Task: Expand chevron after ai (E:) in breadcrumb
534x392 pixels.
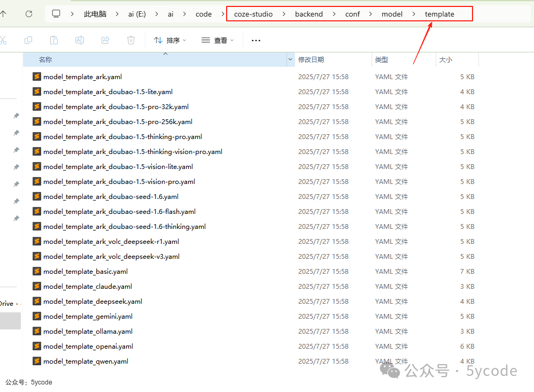Action: point(157,14)
